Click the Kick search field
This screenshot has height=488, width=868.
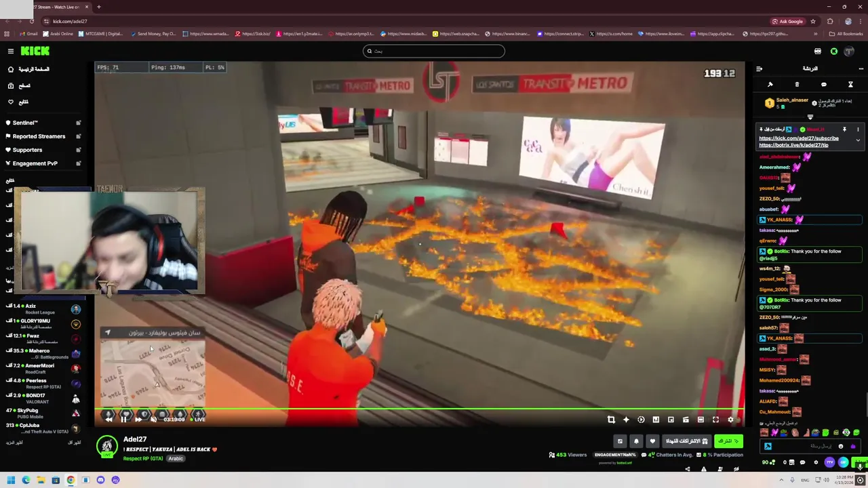tap(433, 51)
